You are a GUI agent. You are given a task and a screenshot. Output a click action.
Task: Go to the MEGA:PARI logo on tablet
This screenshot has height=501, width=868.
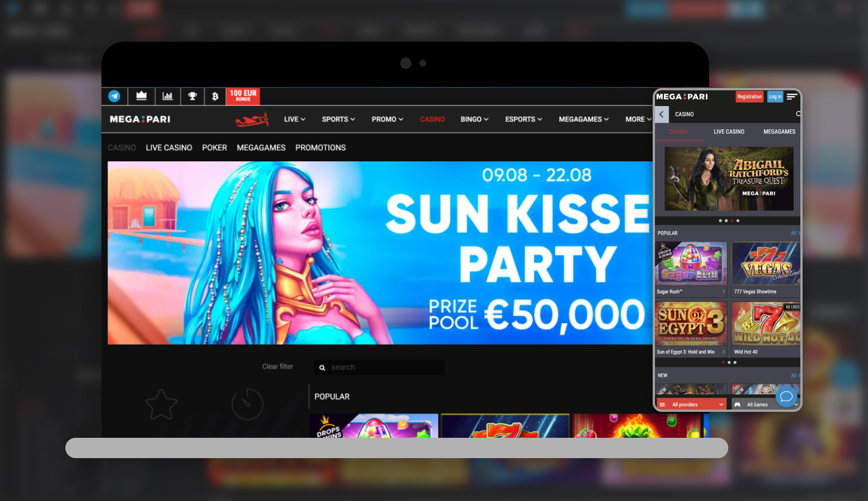pos(140,119)
